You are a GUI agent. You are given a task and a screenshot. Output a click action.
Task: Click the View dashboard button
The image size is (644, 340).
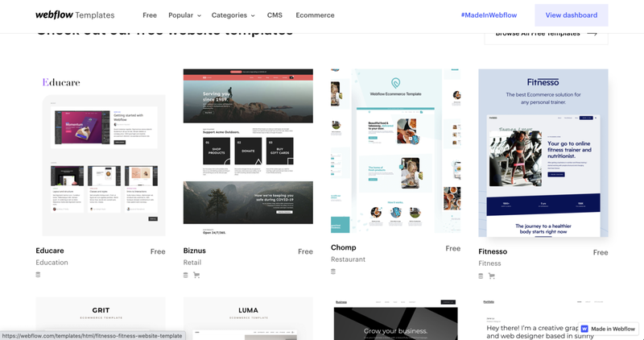572,15
